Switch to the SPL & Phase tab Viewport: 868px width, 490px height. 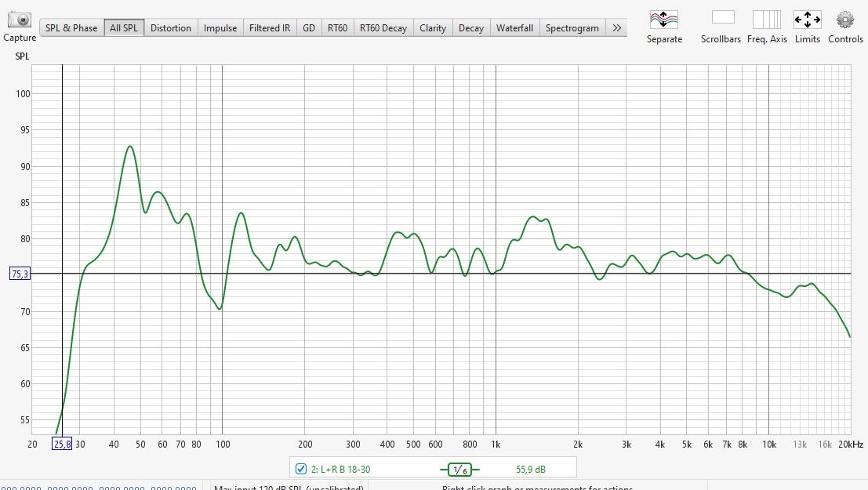[71, 27]
